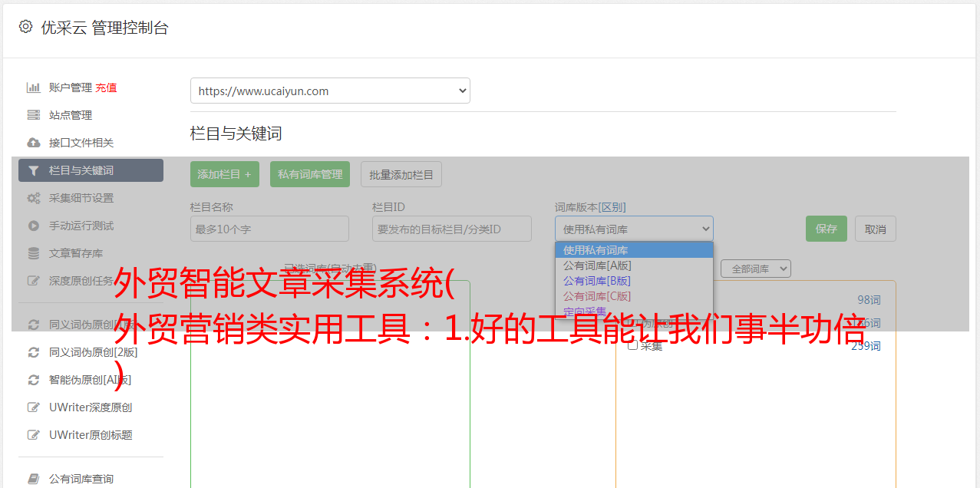Choose 使用私有词库 option in the list
Viewport: 980px width, 488px height.
(634, 250)
